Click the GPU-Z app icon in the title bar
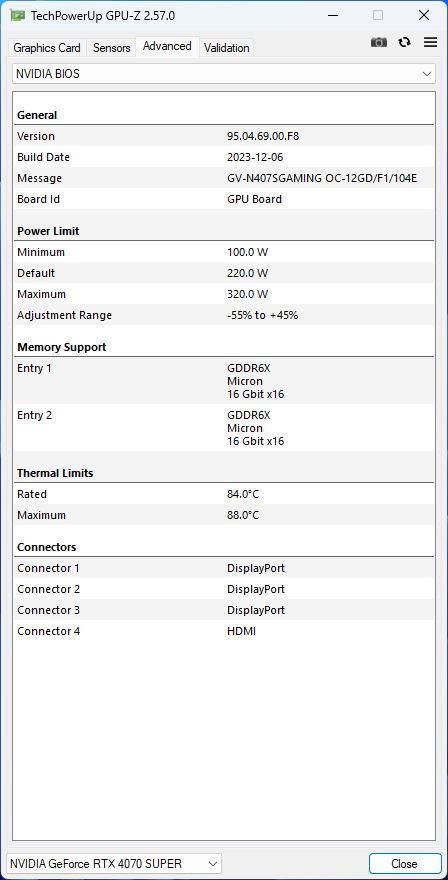This screenshot has height=880, width=448. click(x=17, y=16)
